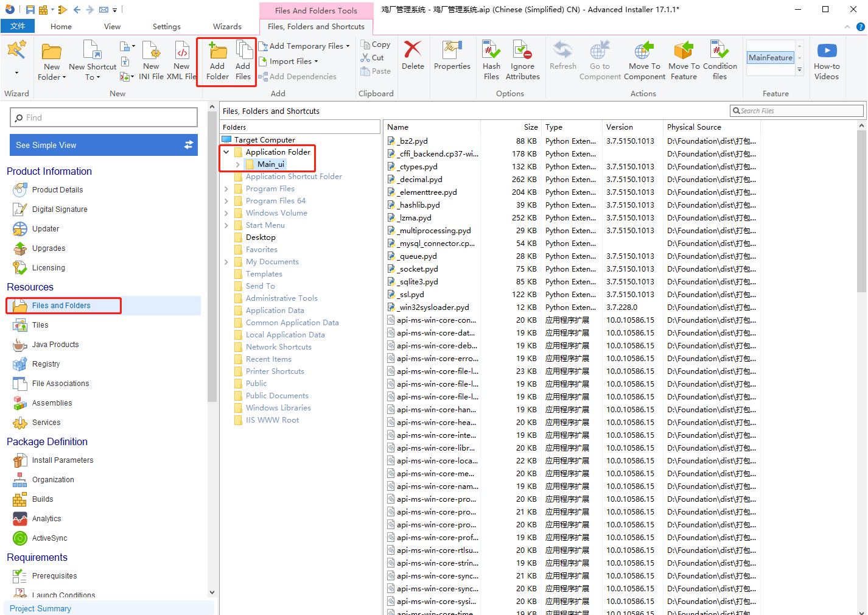The width and height of the screenshot is (868, 615).
Task: Select Registry in the Resources sidebar
Action: (46, 364)
